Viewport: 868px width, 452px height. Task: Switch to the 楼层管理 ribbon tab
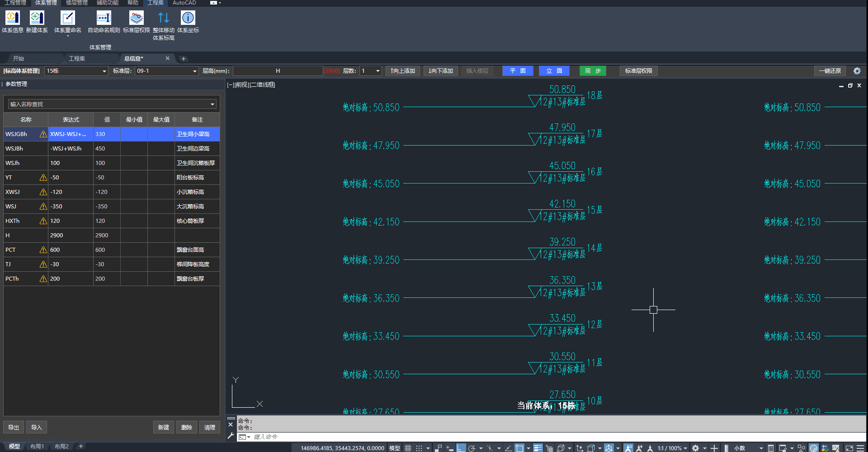point(76,3)
